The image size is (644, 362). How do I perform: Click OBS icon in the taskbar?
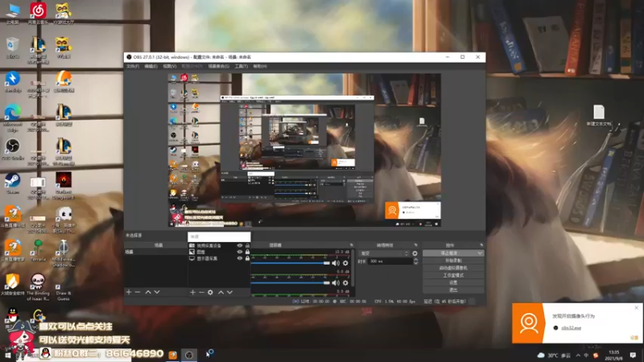coord(189,355)
